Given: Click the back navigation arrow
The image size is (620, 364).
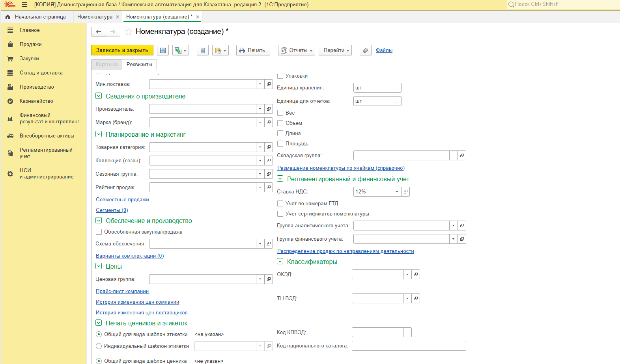Looking at the screenshot, I should (99, 32).
